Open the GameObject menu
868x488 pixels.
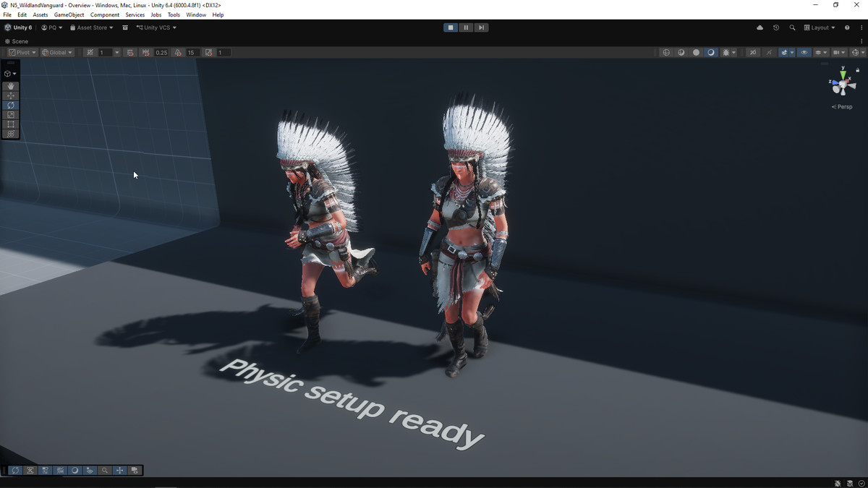tap(69, 14)
